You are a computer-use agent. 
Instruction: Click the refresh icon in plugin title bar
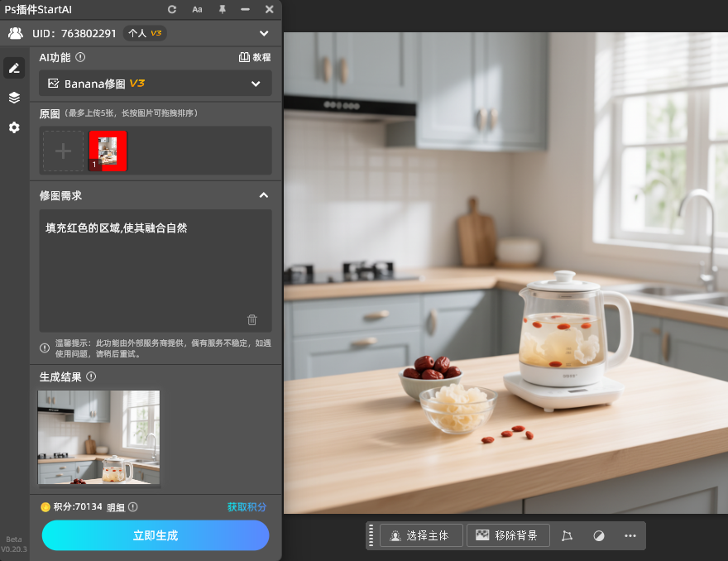(x=172, y=9)
